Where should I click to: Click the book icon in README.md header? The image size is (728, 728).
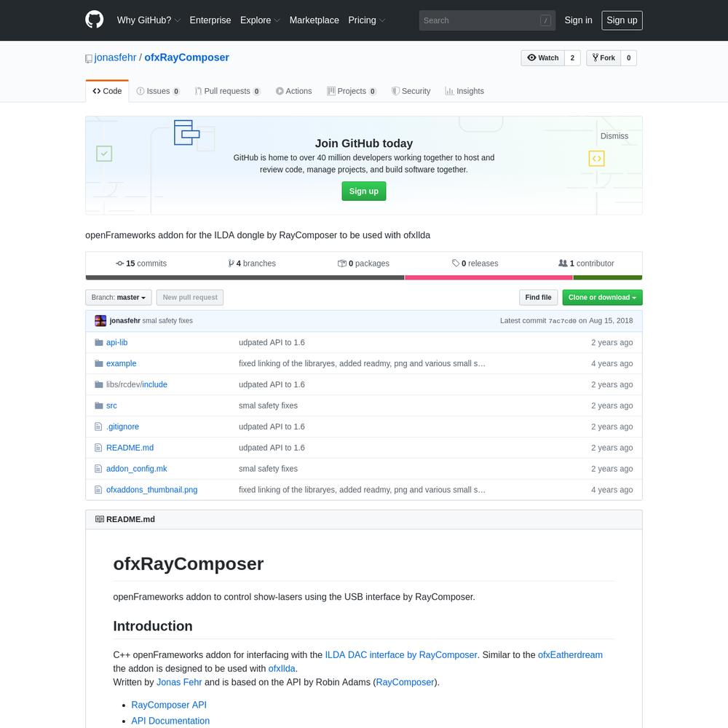[99, 519]
